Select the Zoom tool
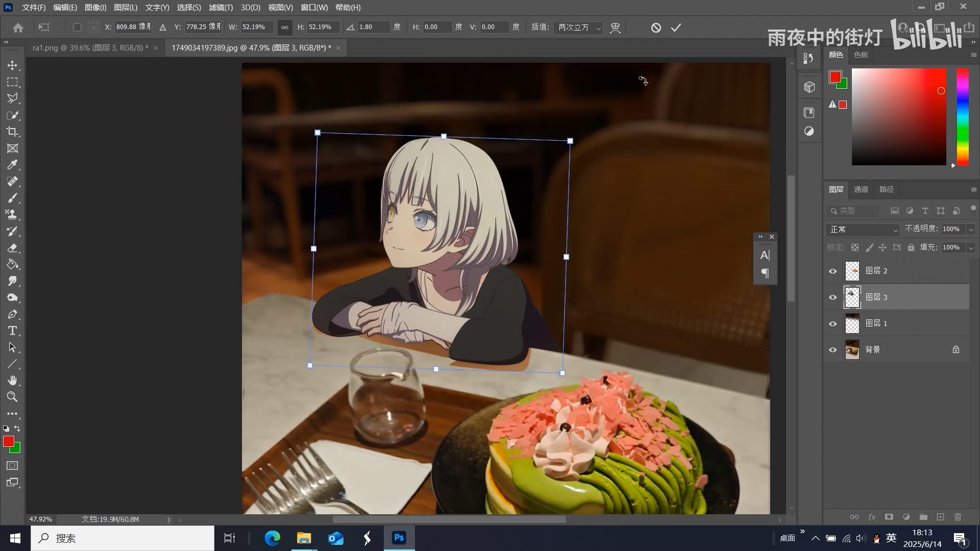The width and height of the screenshot is (980, 551). 12,397
